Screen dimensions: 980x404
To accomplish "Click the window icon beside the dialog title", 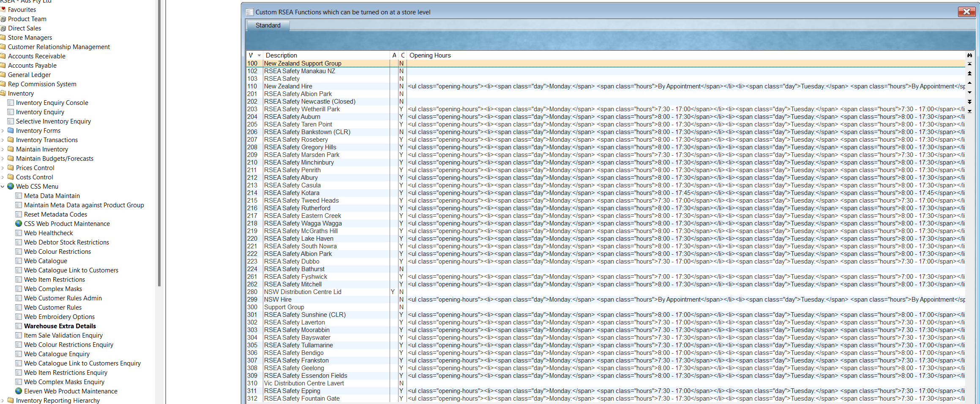I will click(250, 12).
